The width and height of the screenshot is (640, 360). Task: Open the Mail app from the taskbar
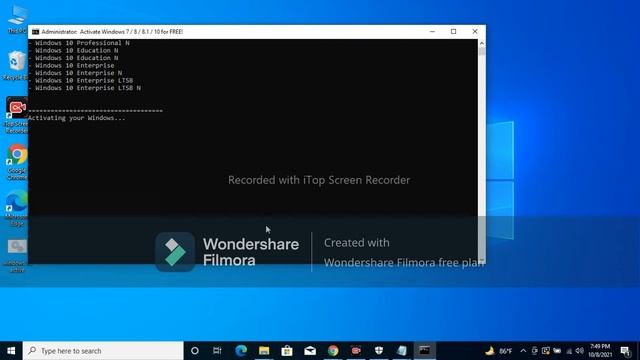(310, 351)
